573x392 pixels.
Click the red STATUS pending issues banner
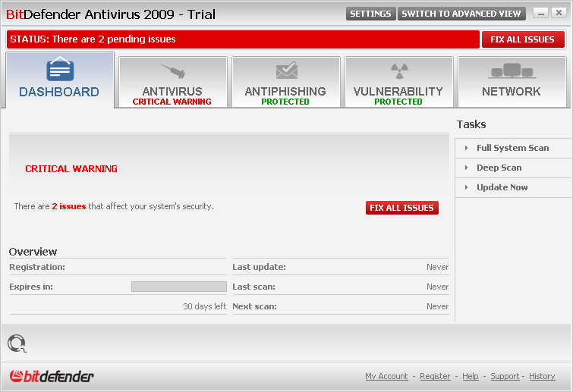[243, 39]
